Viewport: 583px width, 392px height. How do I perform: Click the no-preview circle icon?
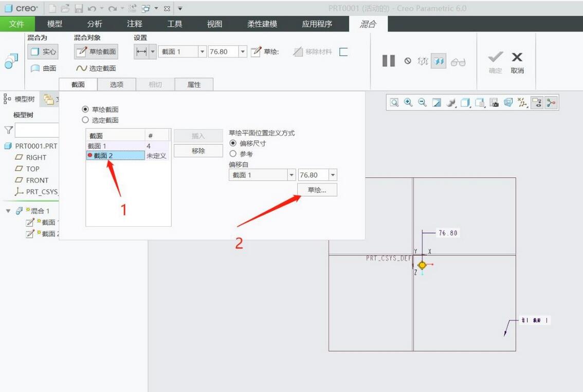408,61
